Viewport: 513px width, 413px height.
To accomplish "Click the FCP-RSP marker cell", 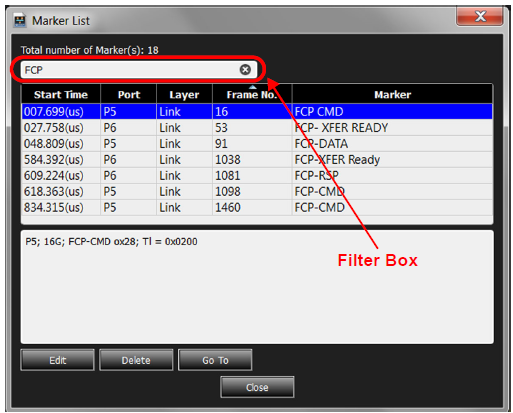I will (x=392, y=176).
